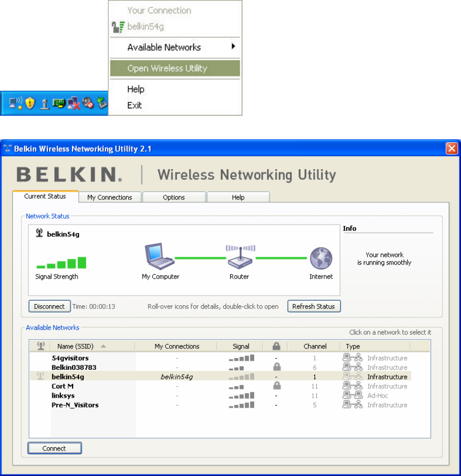
Task: Click the safely remove hardware tray icon
Action: click(102, 103)
